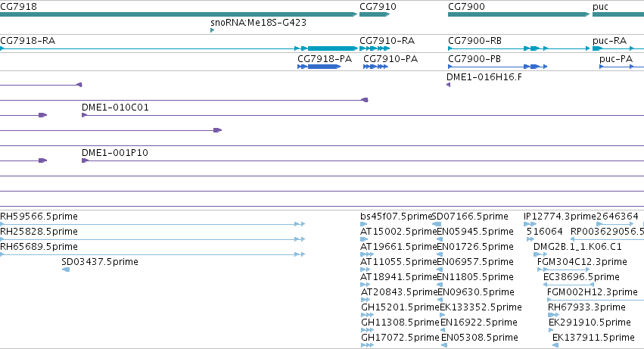Open EST RH67933.3prime label

pyautogui.click(x=586, y=307)
